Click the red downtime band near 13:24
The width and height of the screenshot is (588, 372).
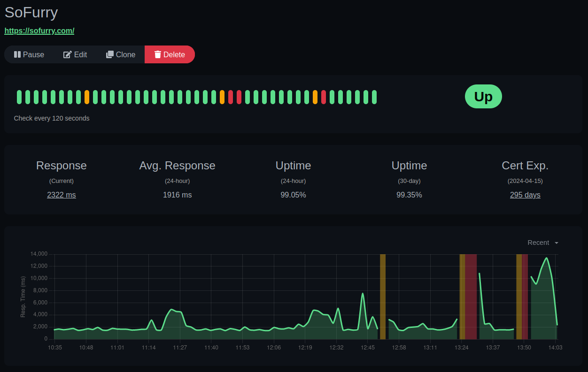click(471, 296)
